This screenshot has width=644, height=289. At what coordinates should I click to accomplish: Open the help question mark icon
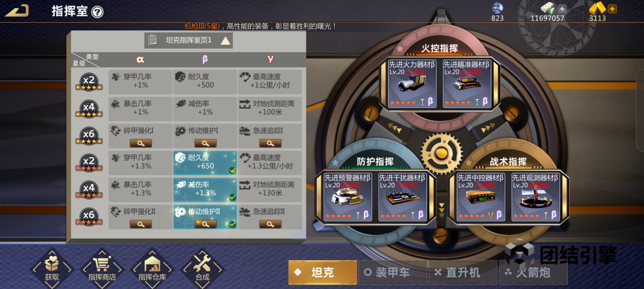[97, 12]
